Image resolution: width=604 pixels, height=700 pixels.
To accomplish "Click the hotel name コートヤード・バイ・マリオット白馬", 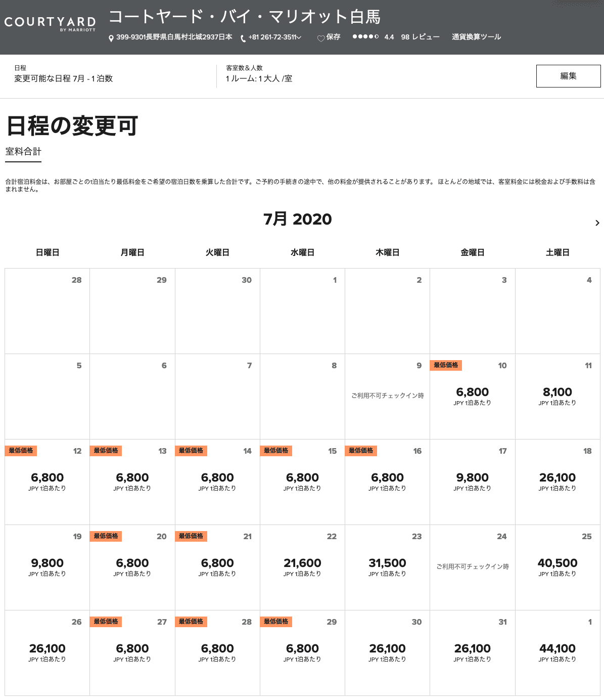I will coord(245,17).
